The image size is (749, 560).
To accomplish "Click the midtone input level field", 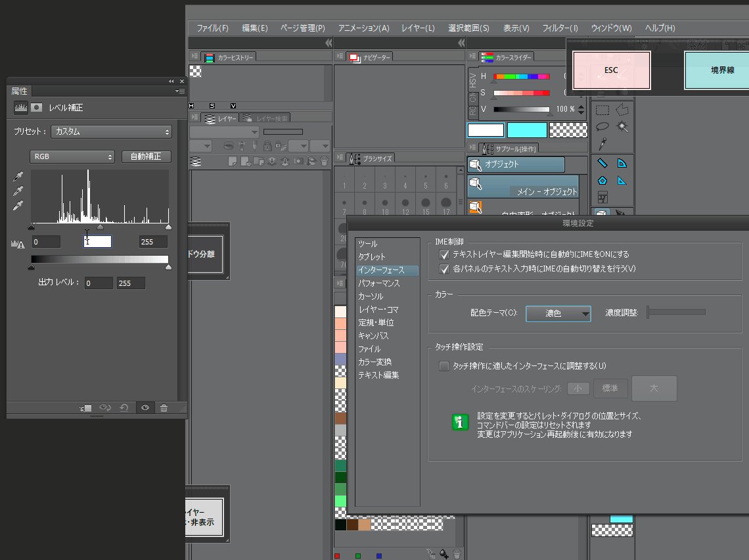I will point(97,242).
